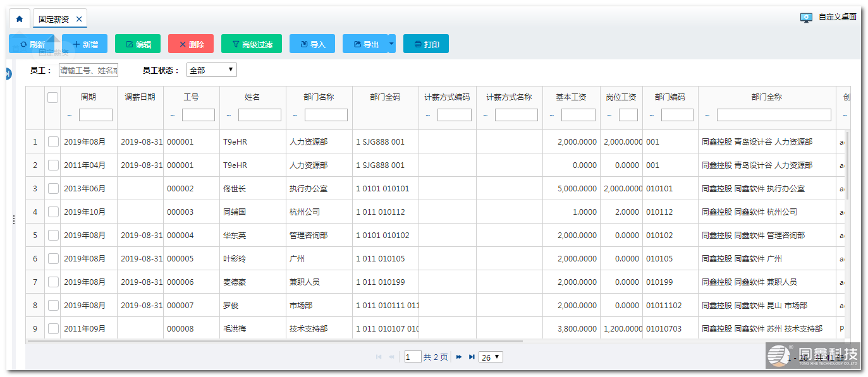Image resolution: width=868 pixels, height=377 pixels.
Task: Click the 新增 add button
Action: pyautogui.click(x=85, y=44)
